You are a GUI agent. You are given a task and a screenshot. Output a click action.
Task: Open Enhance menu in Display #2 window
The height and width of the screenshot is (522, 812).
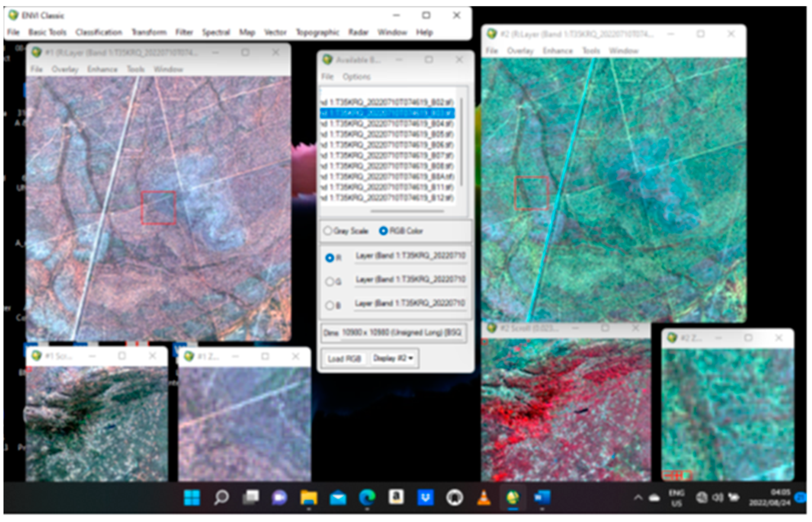click(557, 51)
